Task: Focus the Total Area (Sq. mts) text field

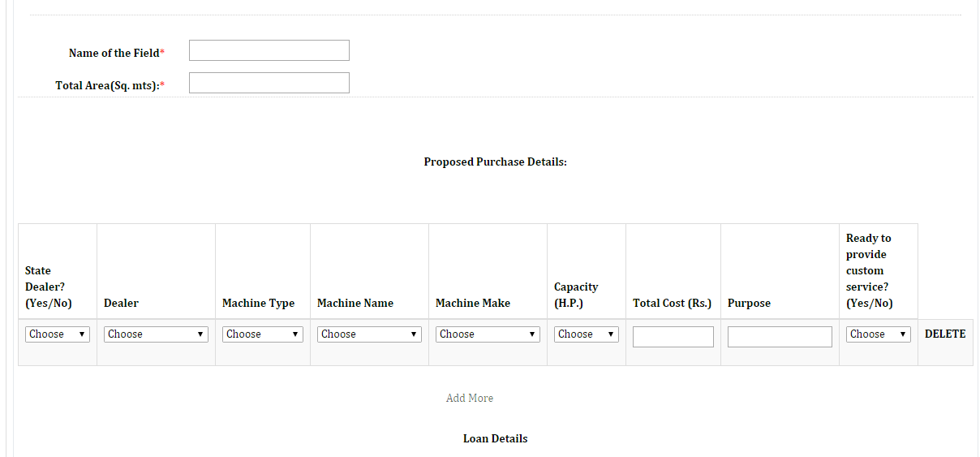Action: click(269, 83)
